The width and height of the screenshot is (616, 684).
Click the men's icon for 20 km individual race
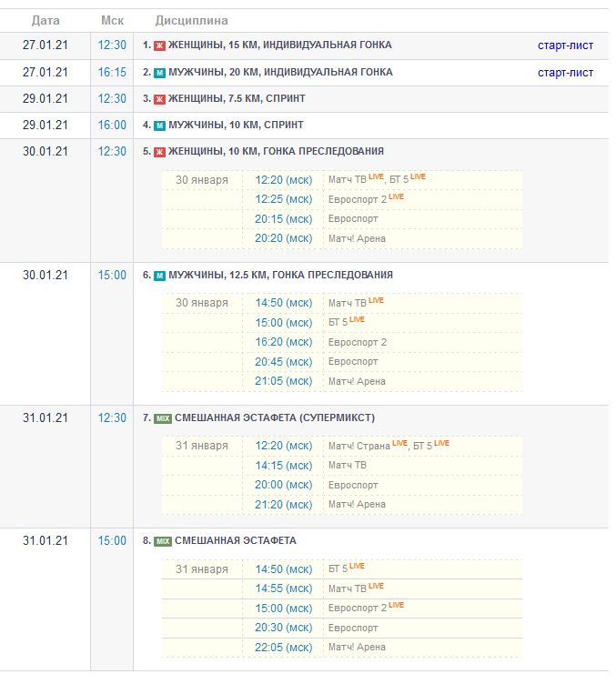[x=159, y=73]
